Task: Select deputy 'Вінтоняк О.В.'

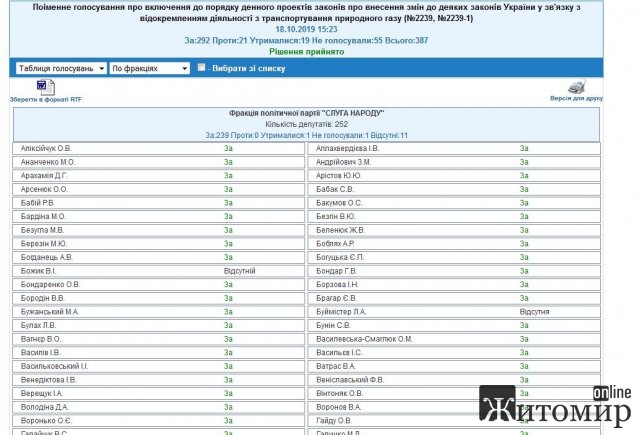Action: point(340,393)
